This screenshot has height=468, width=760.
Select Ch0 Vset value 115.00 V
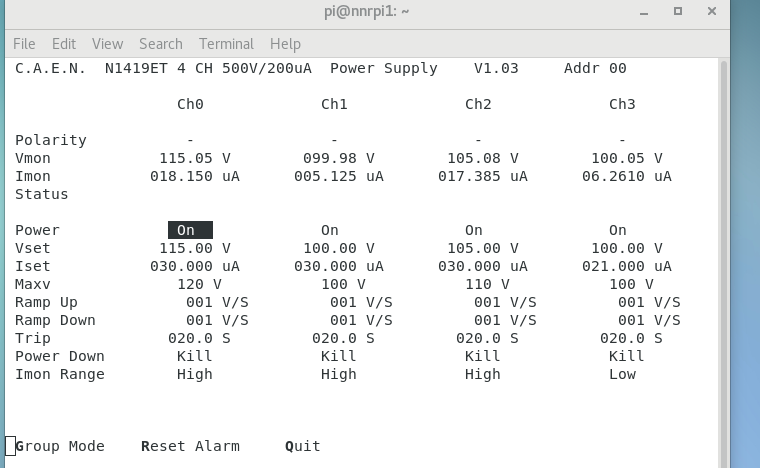tap(195, 248)
